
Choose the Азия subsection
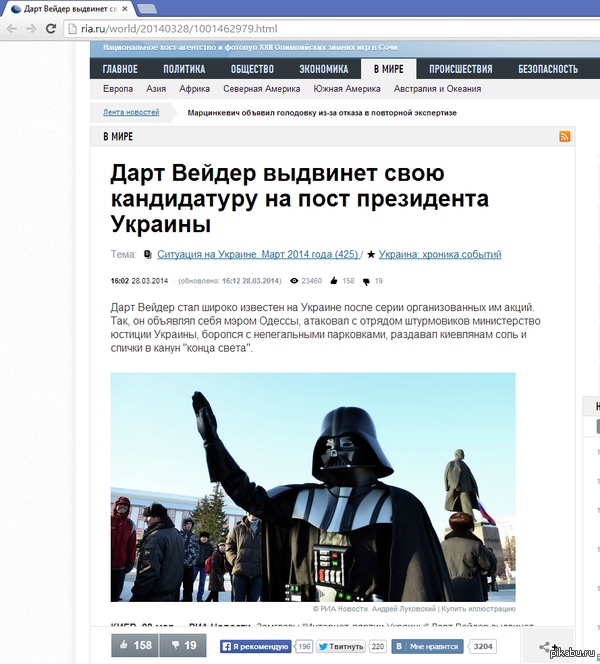[156, 89]
